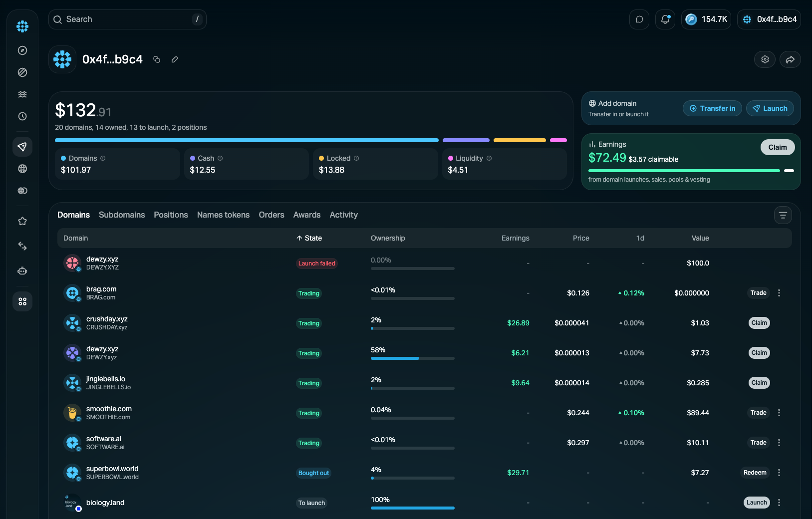812x519 pixels.
Task: Switch to the Activity tab
Action: (x=344, y=215)
